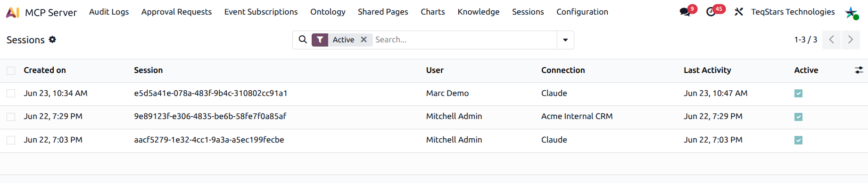The image size is (868, 183).
Task: Toggle Active checkbox for Acme Internal CRM session
Action: click(x=798, y=117)
